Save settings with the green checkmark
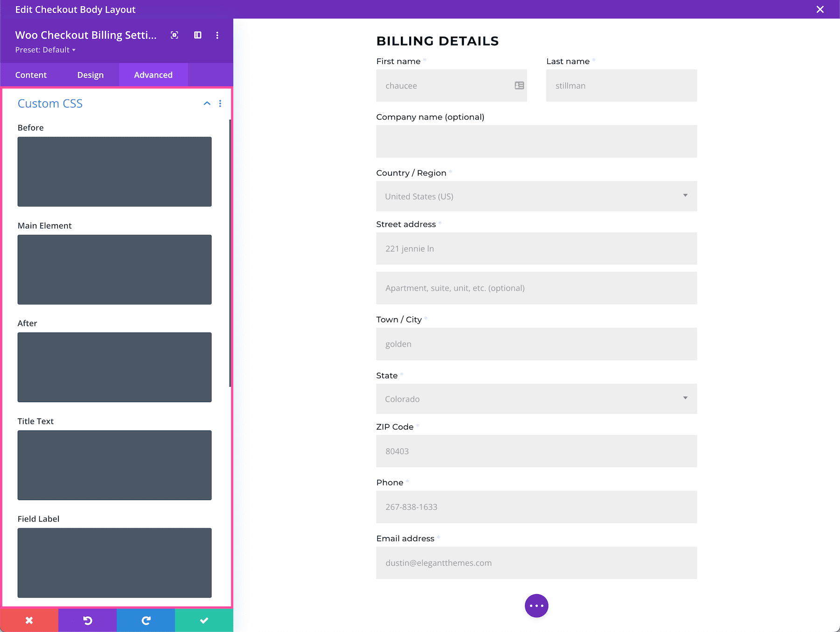Image resolution: width=840 pixels, height=632 pixels. click(x=204, y=620)
